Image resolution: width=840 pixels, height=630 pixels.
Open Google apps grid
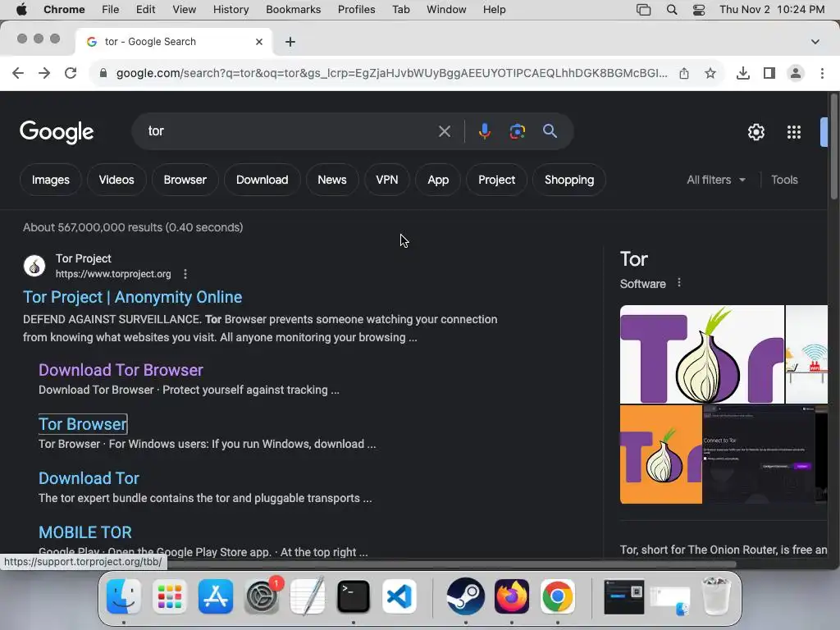794,132
